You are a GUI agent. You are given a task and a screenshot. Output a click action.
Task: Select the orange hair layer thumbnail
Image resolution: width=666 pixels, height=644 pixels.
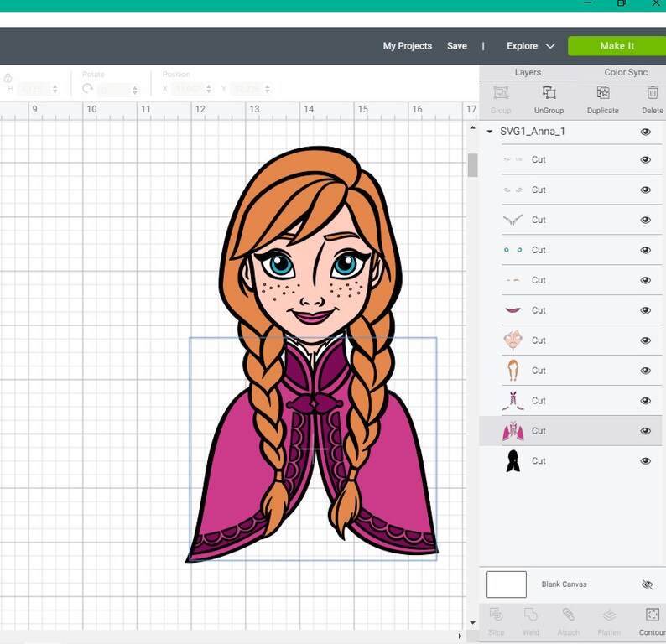coord(513,371)
